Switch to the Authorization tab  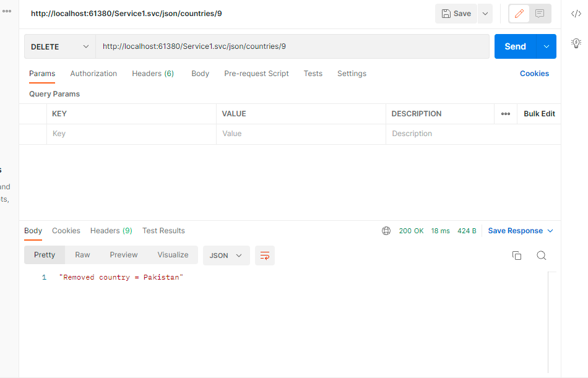(x=93, y=74)
